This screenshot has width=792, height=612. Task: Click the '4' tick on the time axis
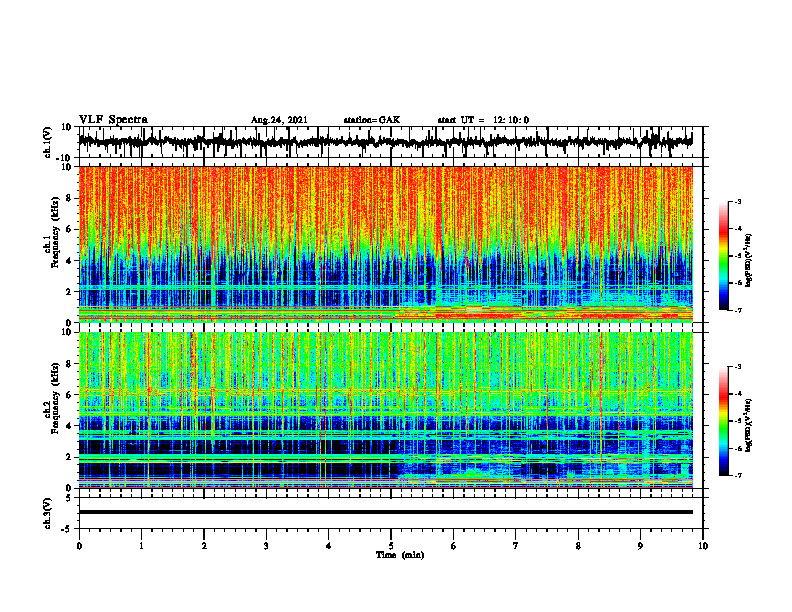329,546
